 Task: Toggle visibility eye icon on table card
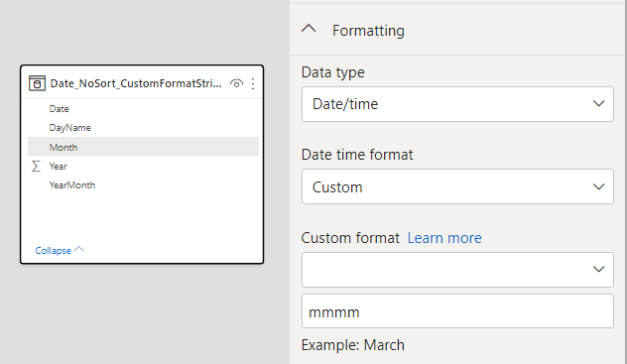pyautogui.click(x=236, y=83)
